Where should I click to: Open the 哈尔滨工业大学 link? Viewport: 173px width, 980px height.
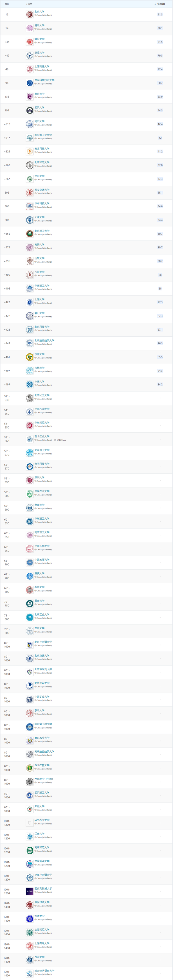point(43,135)
